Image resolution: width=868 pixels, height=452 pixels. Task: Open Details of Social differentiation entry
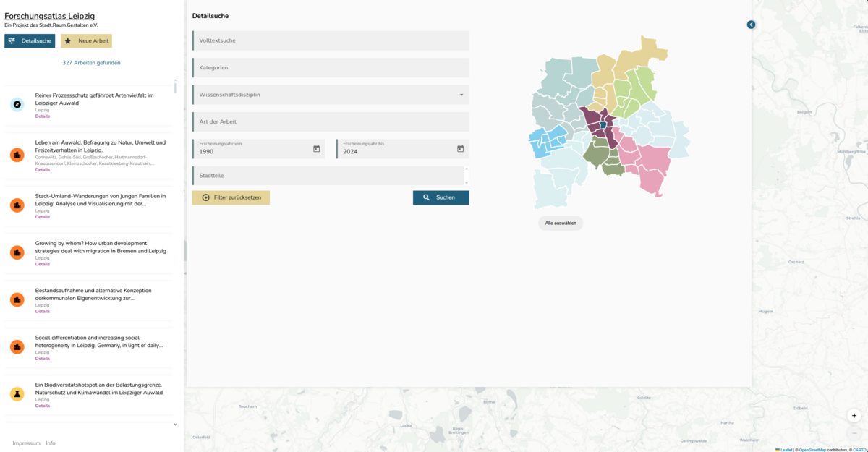[x=43, y=358]
